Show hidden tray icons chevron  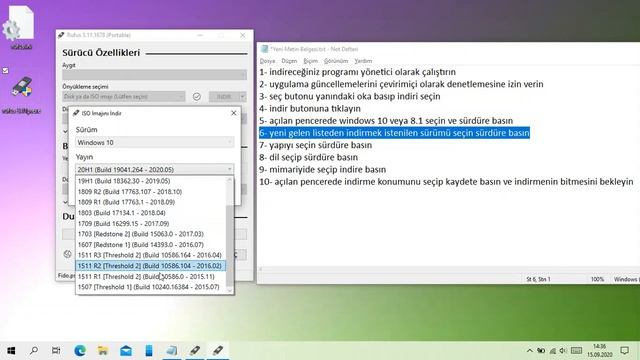click(529, 351)
